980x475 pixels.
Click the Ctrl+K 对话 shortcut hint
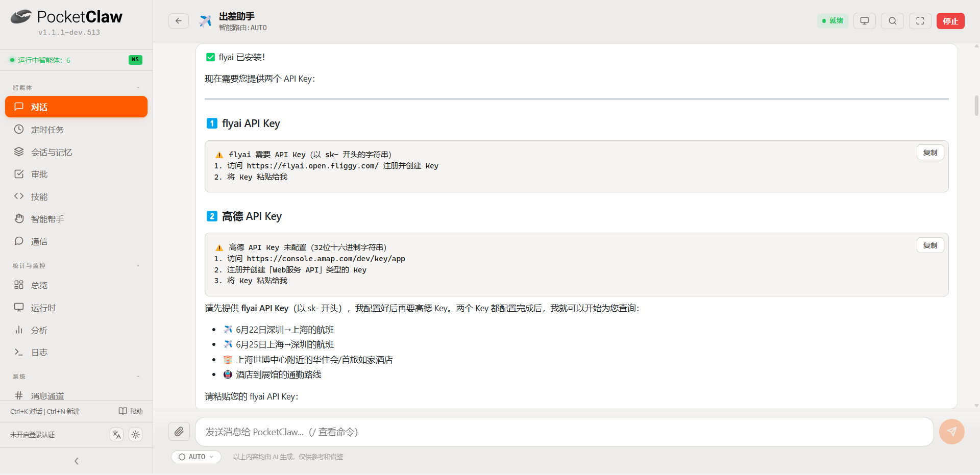click(26, 411)
